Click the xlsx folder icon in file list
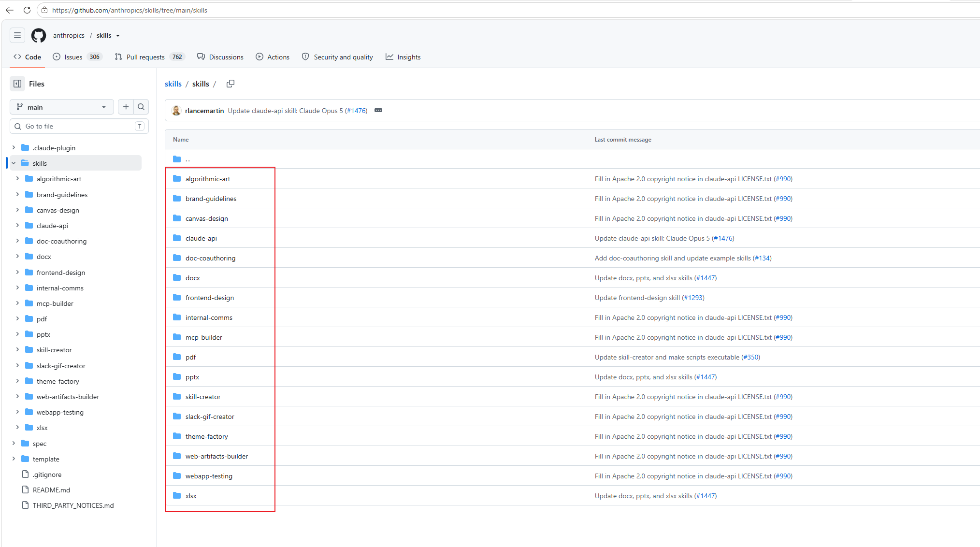Viewport: 980px width, 547px height. tap(177, 496)
